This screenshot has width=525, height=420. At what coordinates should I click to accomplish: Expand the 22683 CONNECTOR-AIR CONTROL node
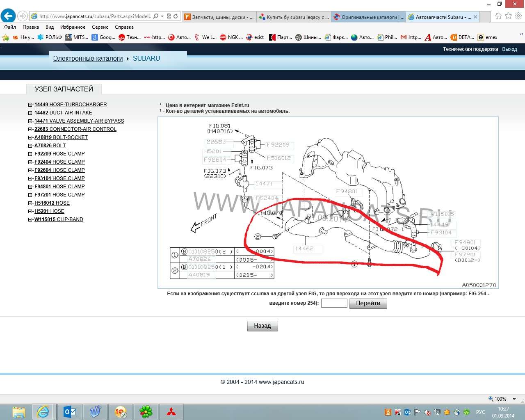pyautogui.click(x=30, y=129)
